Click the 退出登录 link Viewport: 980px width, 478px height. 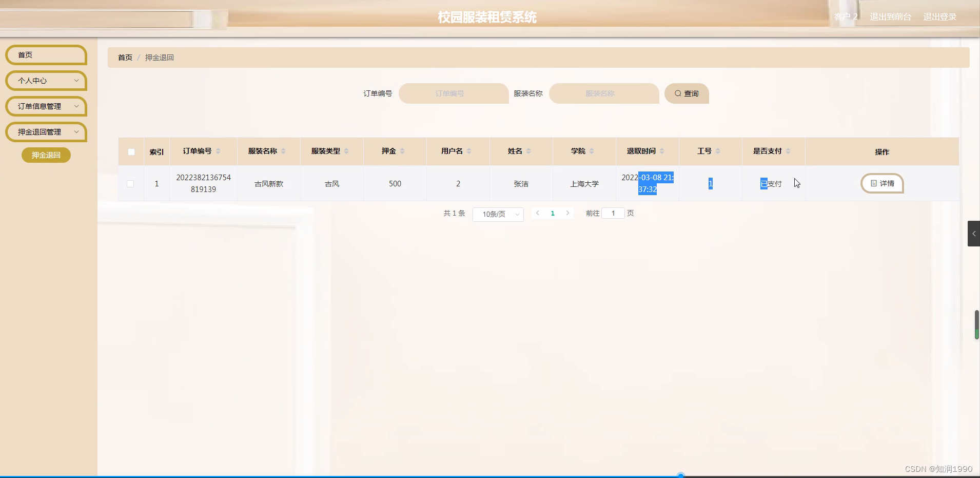click(939, 16)
